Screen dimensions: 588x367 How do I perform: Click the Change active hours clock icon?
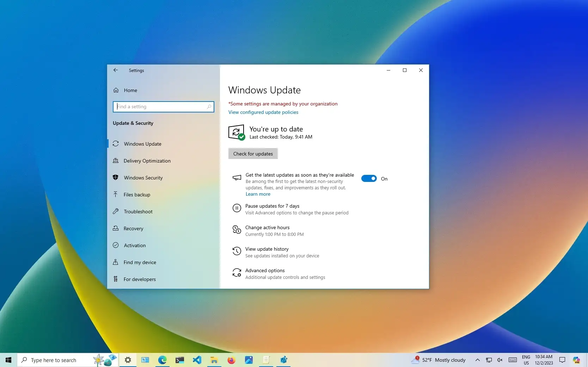click(237, 230)
